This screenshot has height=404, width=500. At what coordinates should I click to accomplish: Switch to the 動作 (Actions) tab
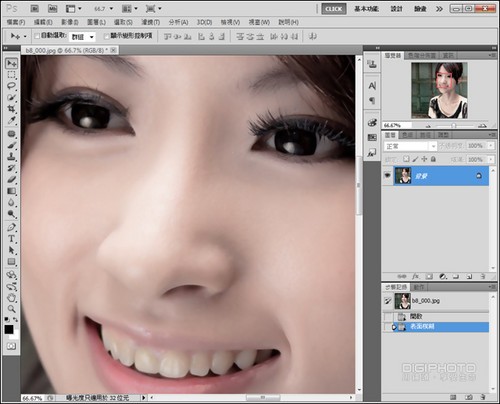pyautogui.click(x=419, y=287)
